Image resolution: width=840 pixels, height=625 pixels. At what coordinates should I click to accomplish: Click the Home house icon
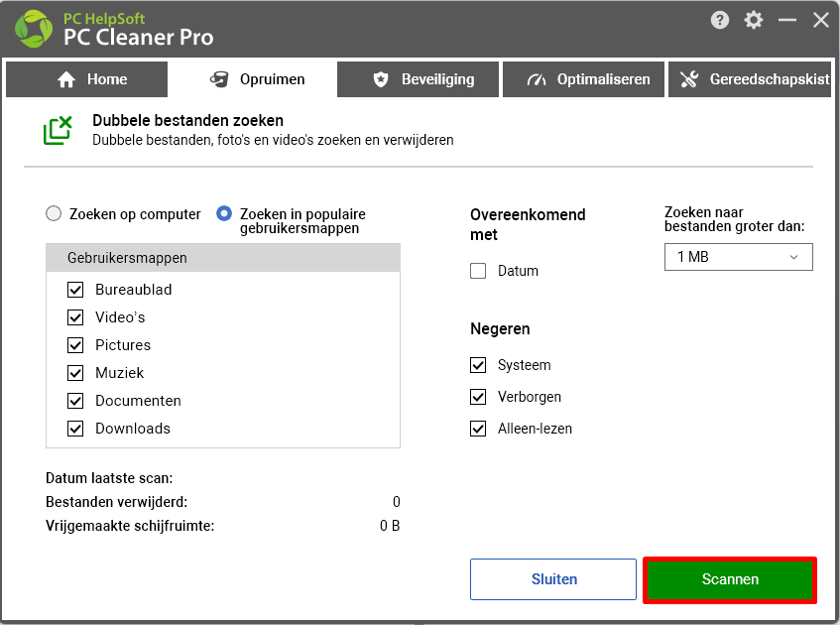pos(66,79)
